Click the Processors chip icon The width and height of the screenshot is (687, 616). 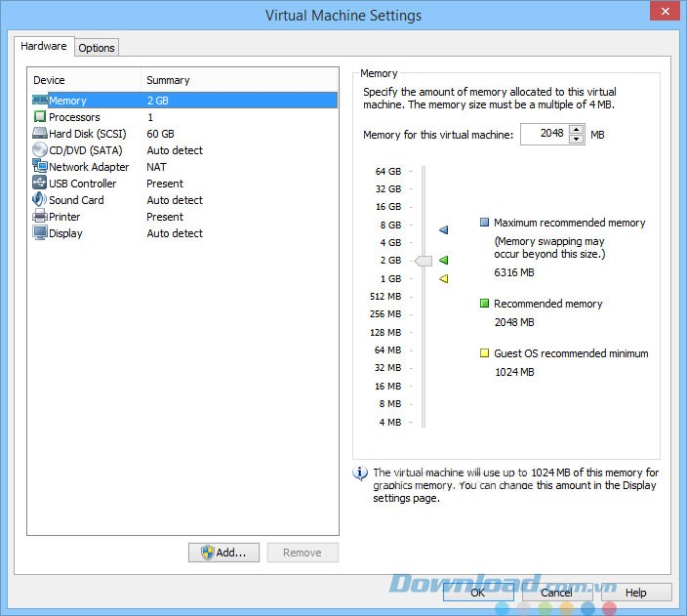40,117
